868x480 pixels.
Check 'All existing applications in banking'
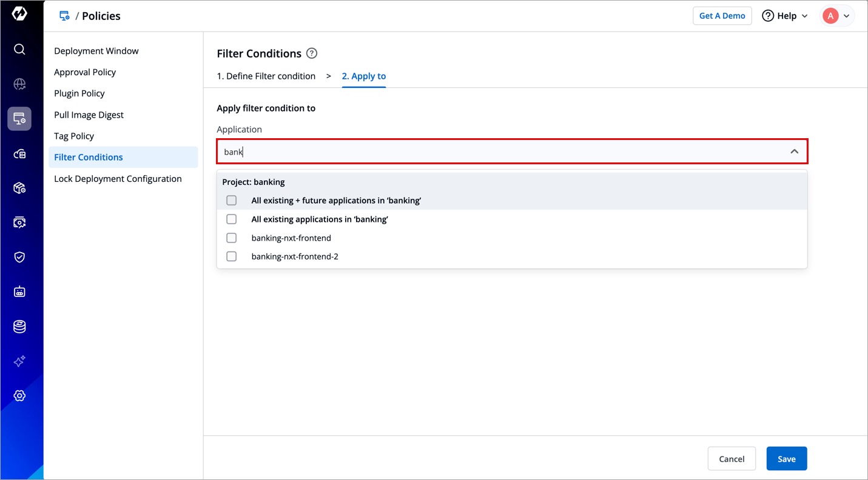tap(232, 219)
